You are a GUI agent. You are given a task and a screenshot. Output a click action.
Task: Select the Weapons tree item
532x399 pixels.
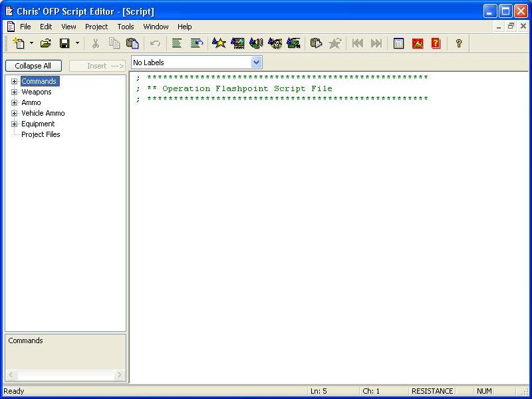(x=37, y=92)
